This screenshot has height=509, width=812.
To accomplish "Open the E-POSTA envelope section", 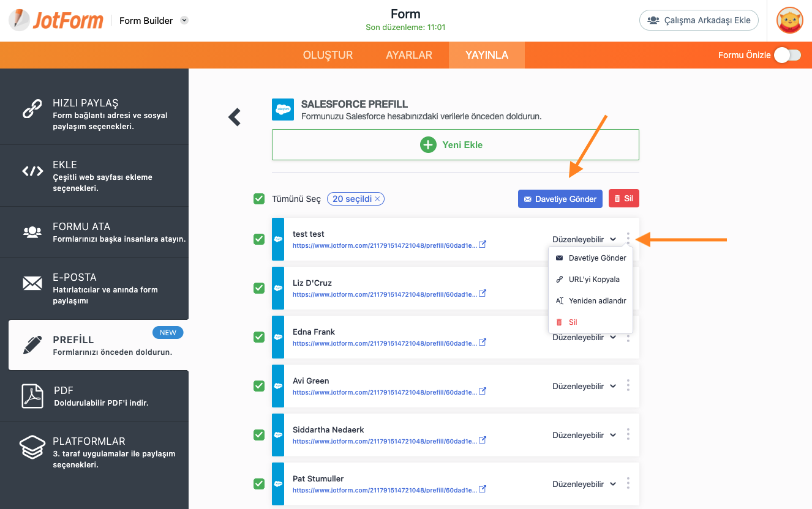I will tap(94, 288).
